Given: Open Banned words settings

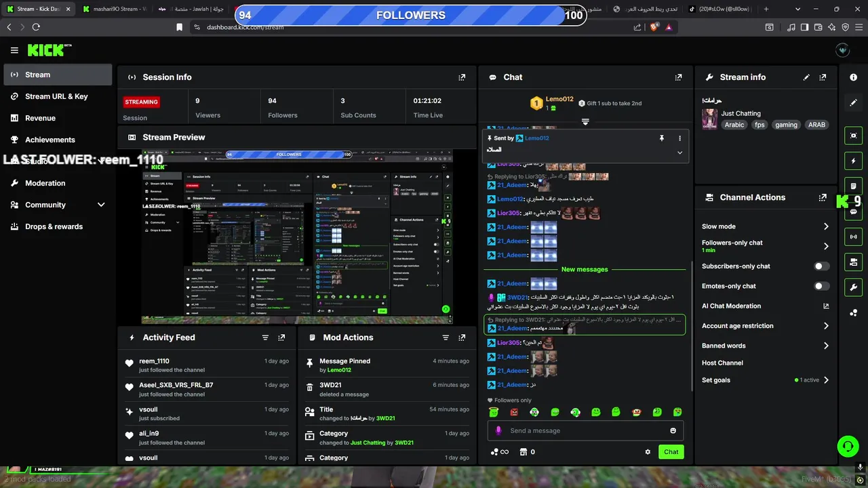Looking at the screenshot, I should [766, 346].
